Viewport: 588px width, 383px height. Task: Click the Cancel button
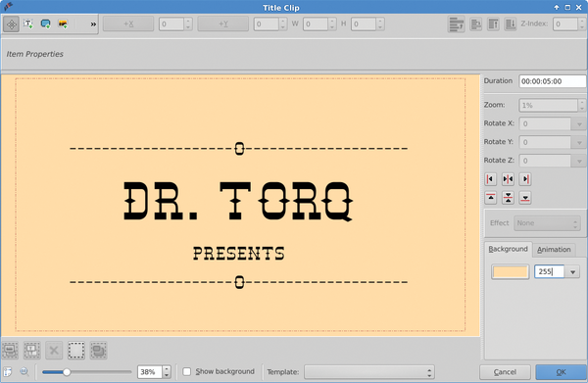tap(505, 372)
